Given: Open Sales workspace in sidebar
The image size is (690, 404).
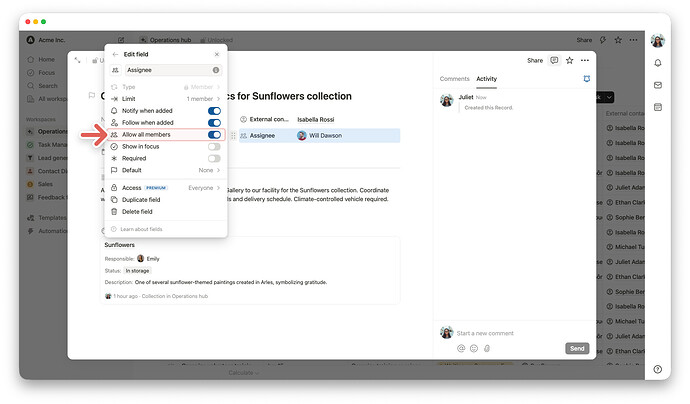Looking at the screenshot, I should point(40,184).
